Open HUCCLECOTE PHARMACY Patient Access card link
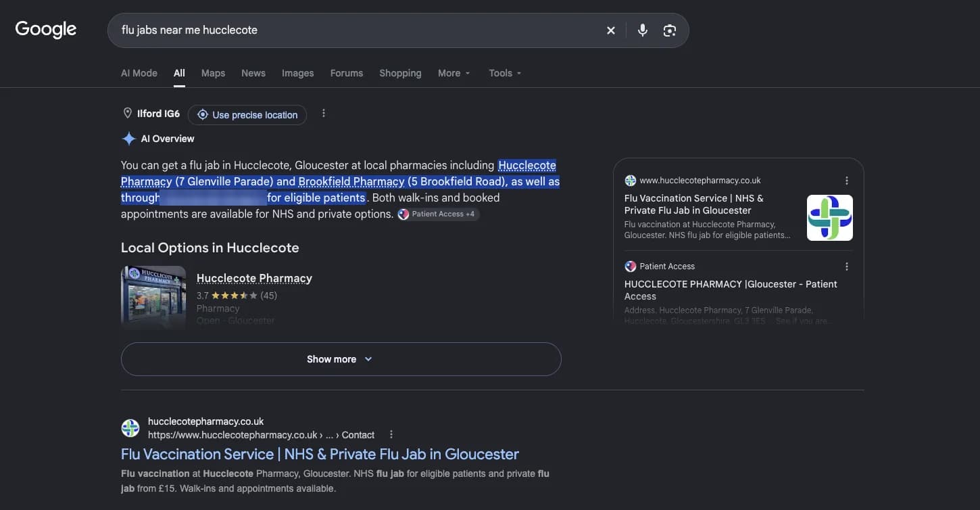The height and width of the screenshot is (510, 980). [x=731, y=290]
